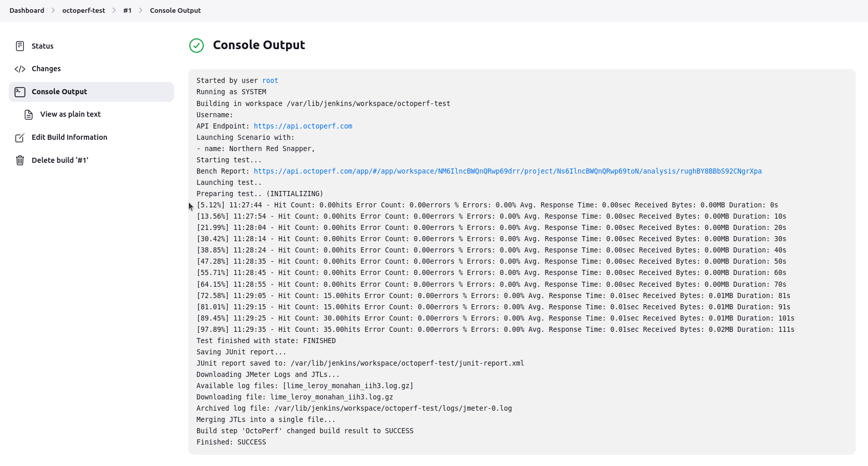
Task: Click the pencil icon for Edit Build Information
Action: click(19, 137)
